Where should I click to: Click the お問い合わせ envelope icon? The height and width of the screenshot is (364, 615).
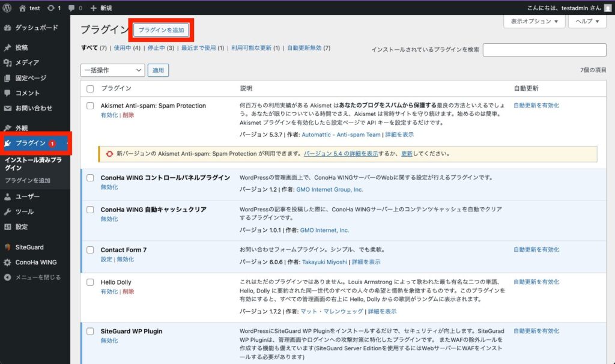click(7, 108)
